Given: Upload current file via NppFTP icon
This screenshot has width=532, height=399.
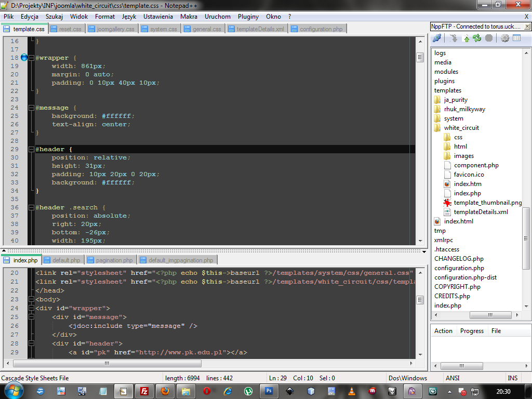Looking at the screenshot, I should click(x=466, y=38).
